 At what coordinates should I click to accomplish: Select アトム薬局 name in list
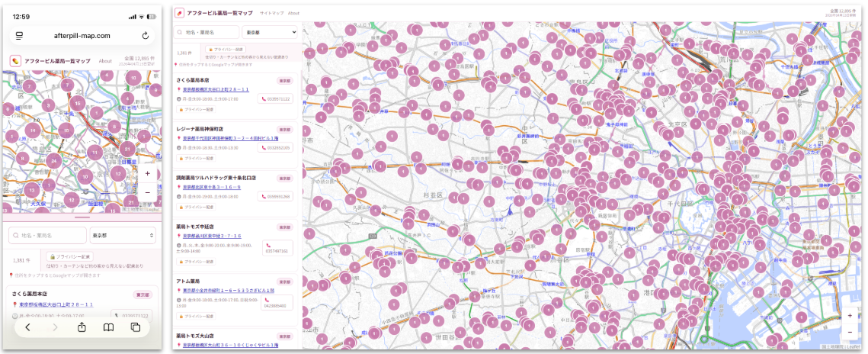pyautogui.click(x=187, y=282)
